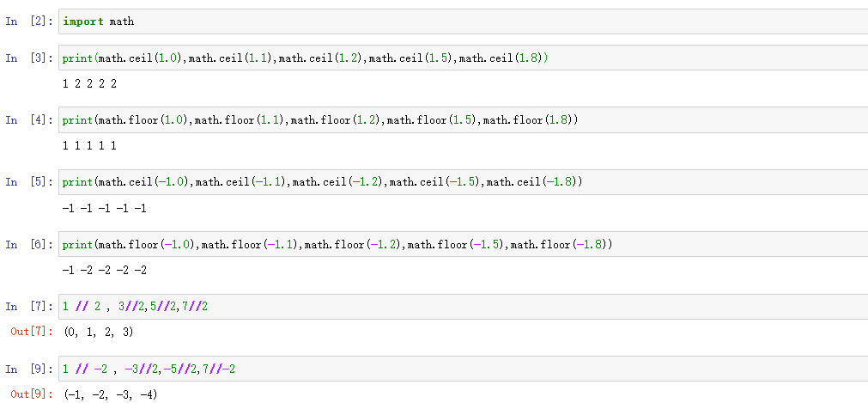Viewport: 868px width, 403px height.
Task: Select the math.ceil(-1.0) code cell
Action: [x=464, y=182]
